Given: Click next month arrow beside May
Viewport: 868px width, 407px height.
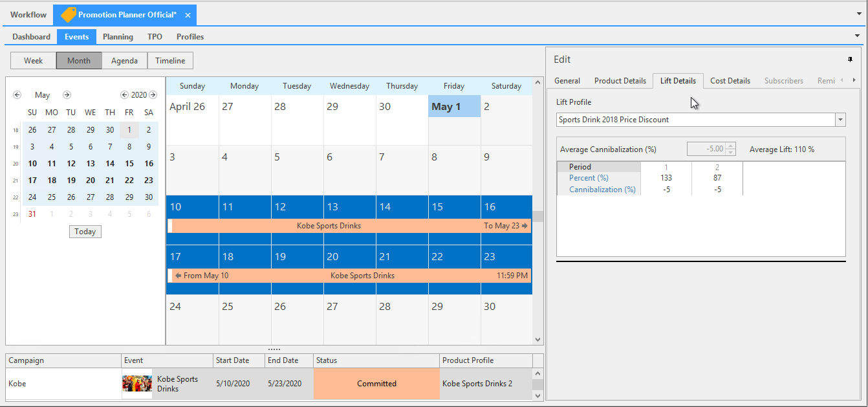Looking at the screenshot, I should [x=67, y=95].
